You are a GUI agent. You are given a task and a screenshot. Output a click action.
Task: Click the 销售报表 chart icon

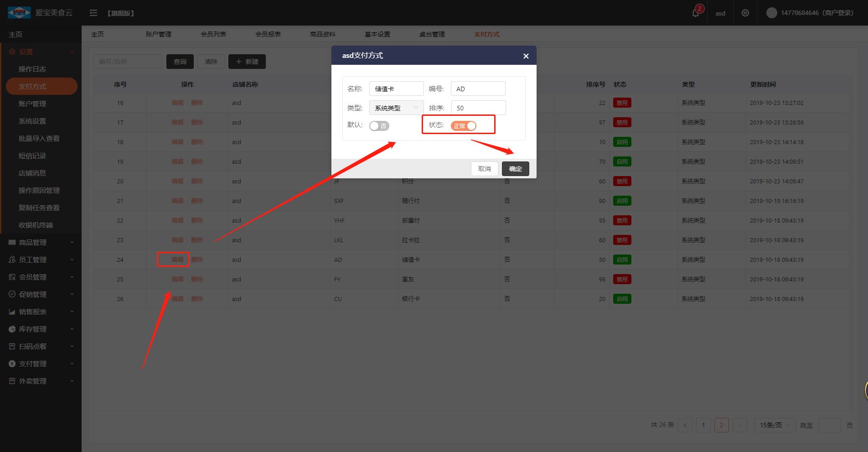(x=12, y=312)
